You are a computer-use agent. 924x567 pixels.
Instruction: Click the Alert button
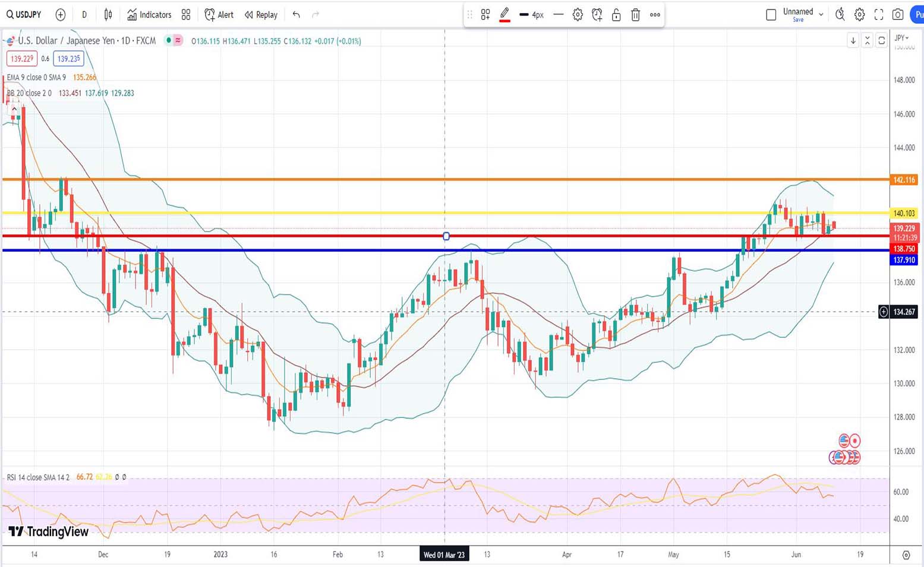coord(219,15)
